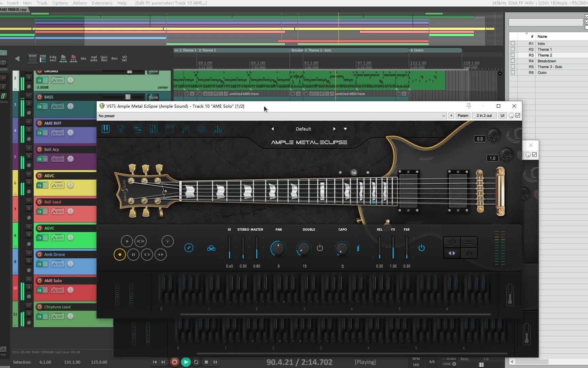This screenshot has width=588, height=368.
Task: Click the Play button in the transport
Action: 185,362
